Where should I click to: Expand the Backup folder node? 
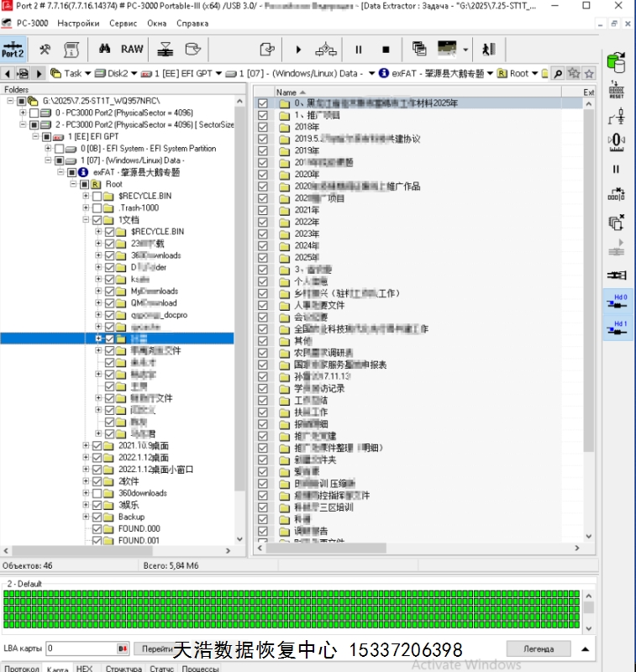[x=86, y=517]
